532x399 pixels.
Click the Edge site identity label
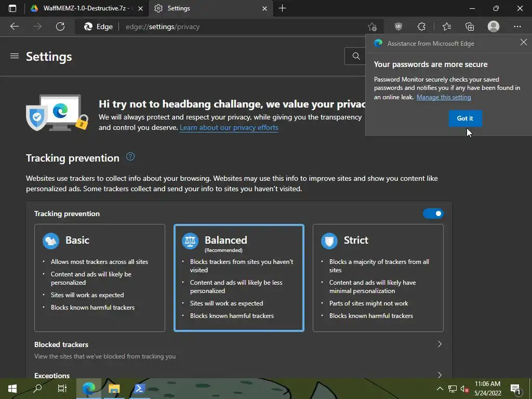98,27
